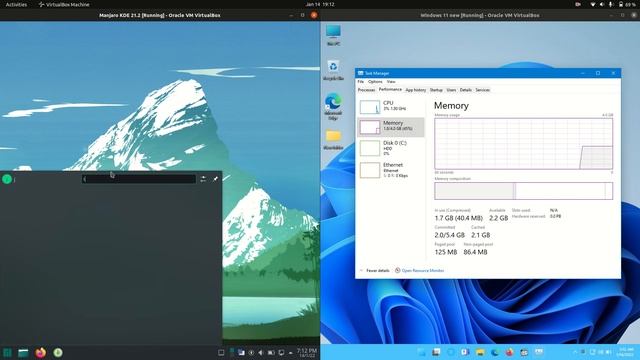Select the CPU performance entry
Screen dimensions: 640x360
[x=391, y=107]
